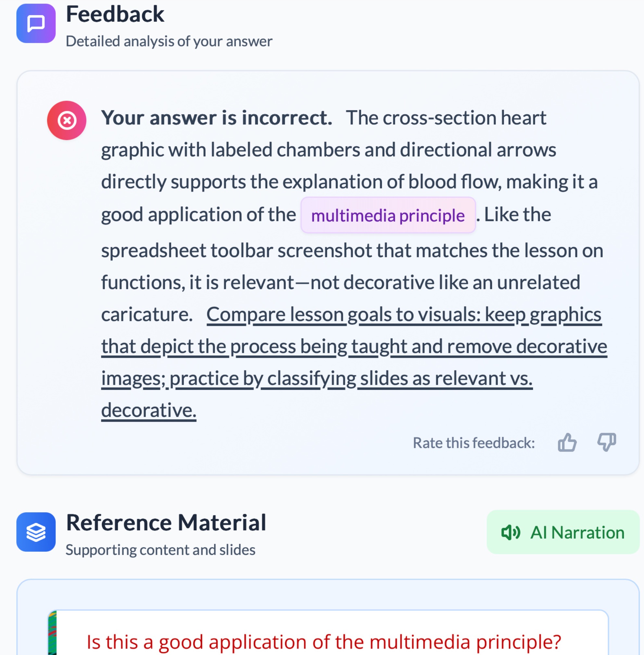Click 'Your answer is incorrect.' bold text
Viewport: 644px width, 655px height.
point(217,118)
